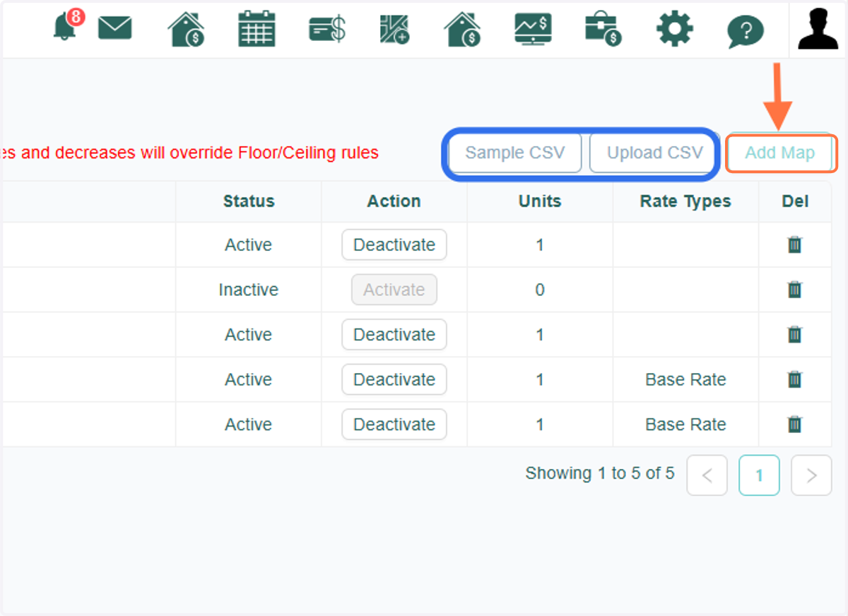Click the Action column header
Screen dimensions: 848x616
click(x=394, y=201)
